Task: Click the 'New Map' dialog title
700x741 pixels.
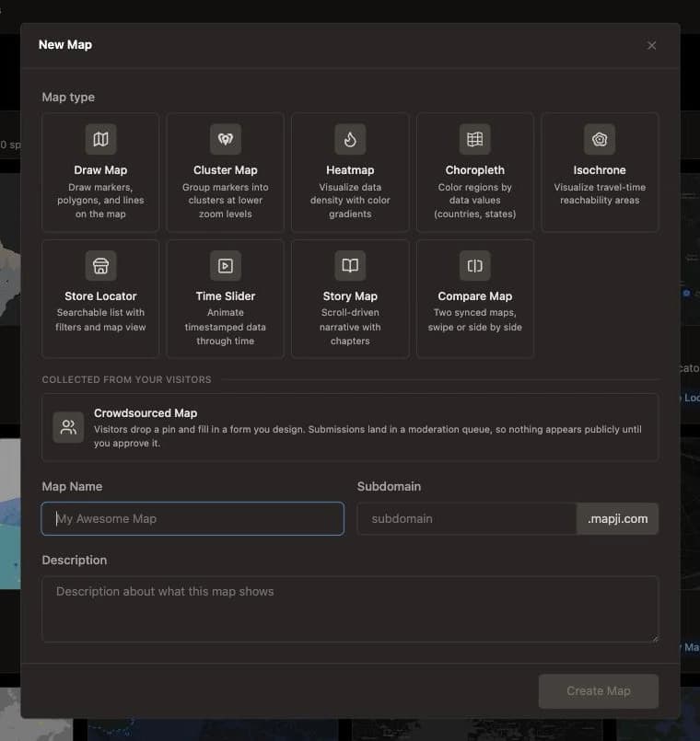Action: pos(65,44)
